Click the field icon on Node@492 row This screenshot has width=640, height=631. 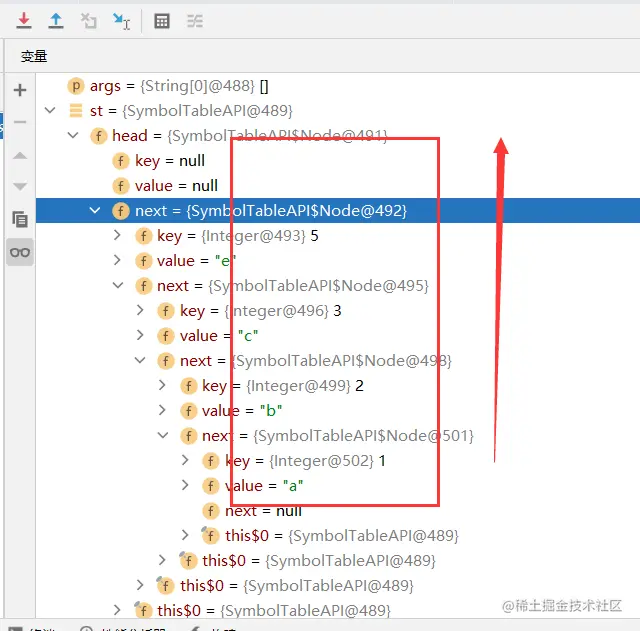coord(121,211)
